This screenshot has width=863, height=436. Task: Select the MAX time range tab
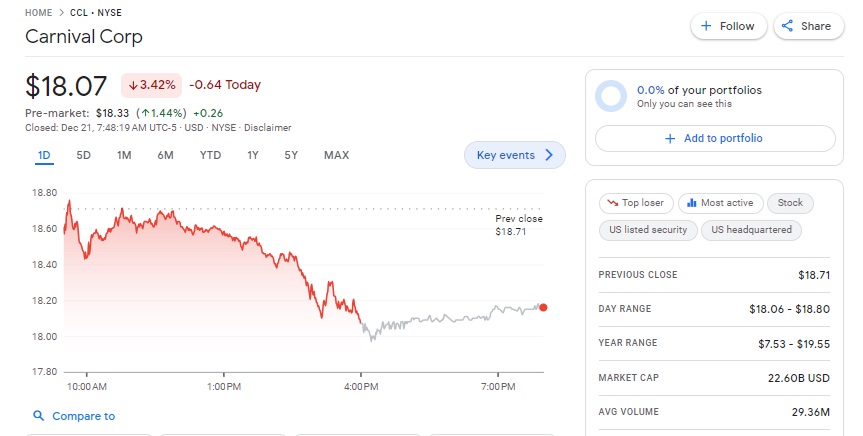pos(336,155)
